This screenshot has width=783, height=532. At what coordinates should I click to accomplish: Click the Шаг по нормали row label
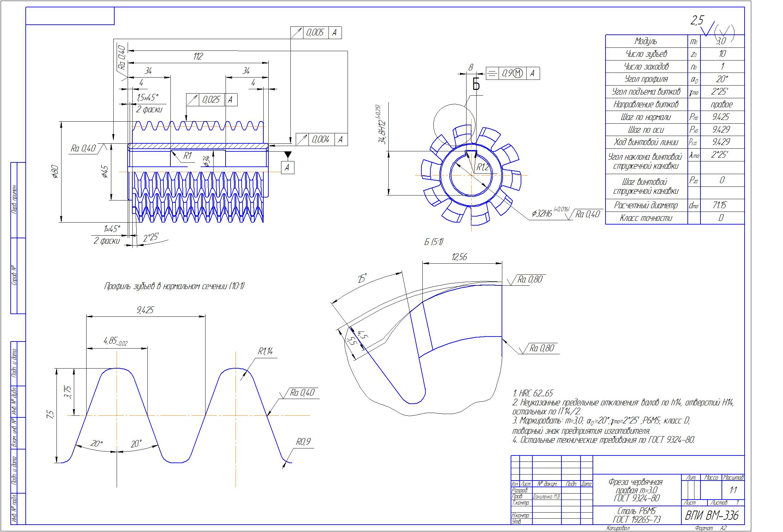click(646, 117)
